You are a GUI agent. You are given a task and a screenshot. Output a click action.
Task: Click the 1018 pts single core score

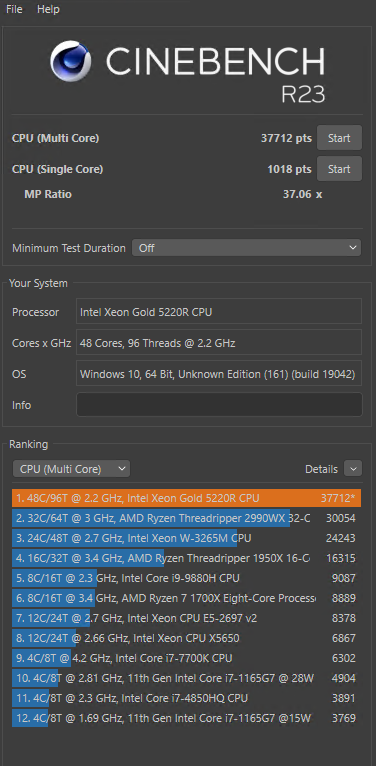(x=289, y=170)
